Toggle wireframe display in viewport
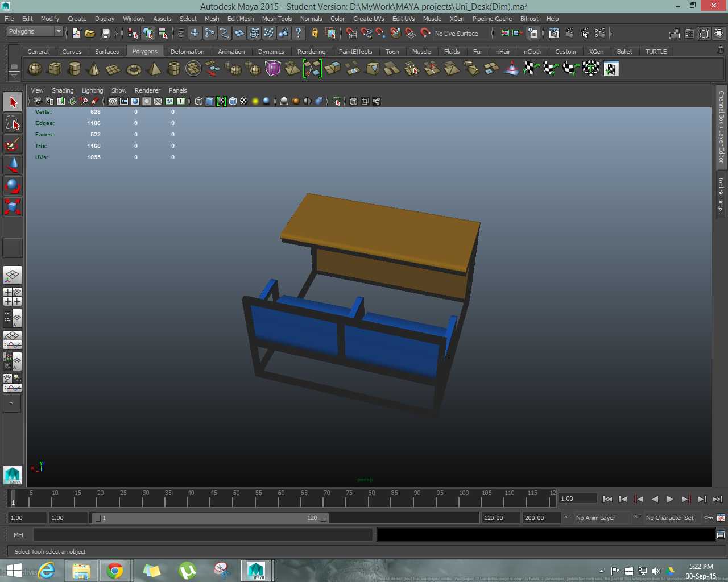 click(x=198, y=101)
